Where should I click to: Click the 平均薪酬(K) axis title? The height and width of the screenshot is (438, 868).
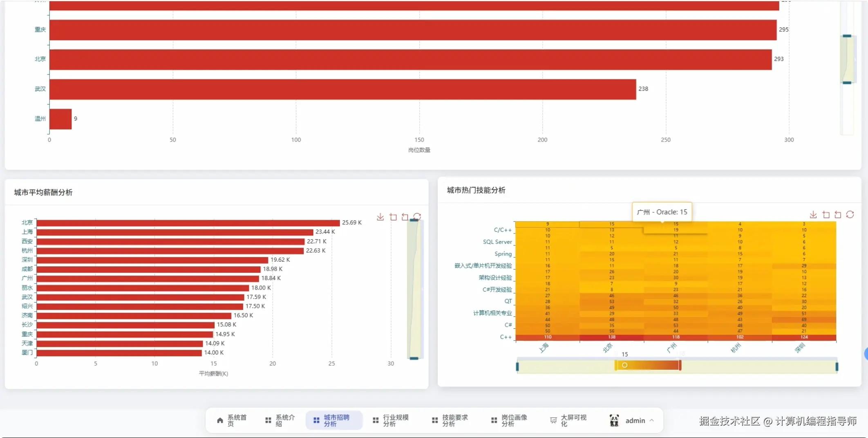[213, 374]
